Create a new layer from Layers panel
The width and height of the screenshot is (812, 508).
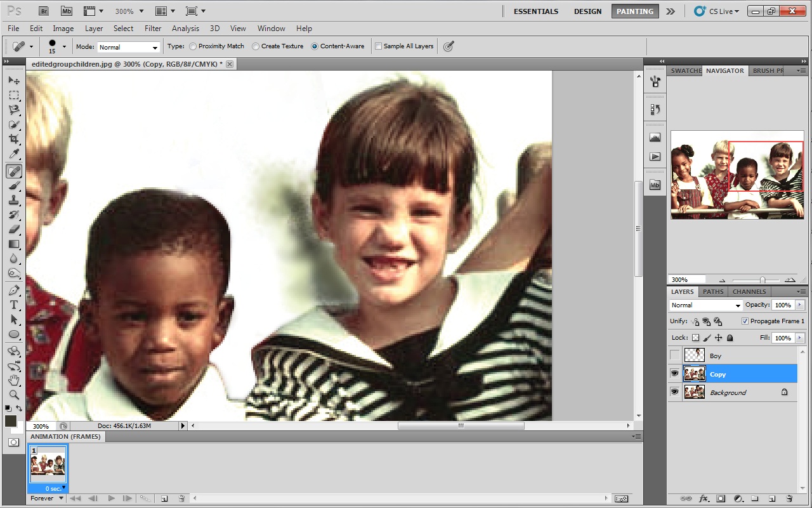[x=772, y=498]
